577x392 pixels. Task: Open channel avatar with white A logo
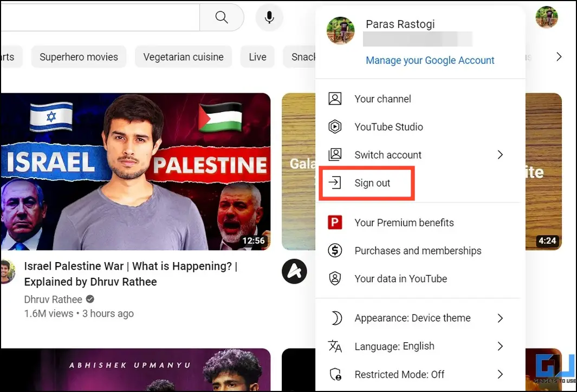[294, 271]
